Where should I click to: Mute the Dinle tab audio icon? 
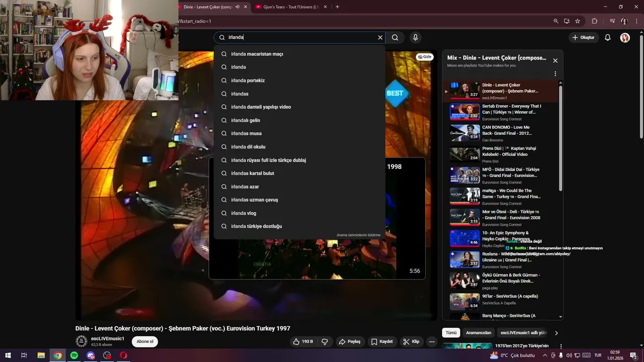pos(237,7)
